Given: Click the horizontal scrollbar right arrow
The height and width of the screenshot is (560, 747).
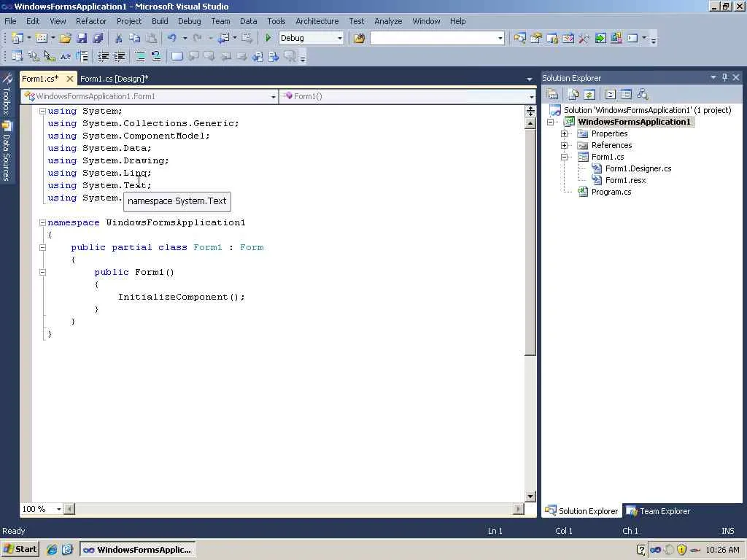Looking at the screenshot, I should 519,509.
